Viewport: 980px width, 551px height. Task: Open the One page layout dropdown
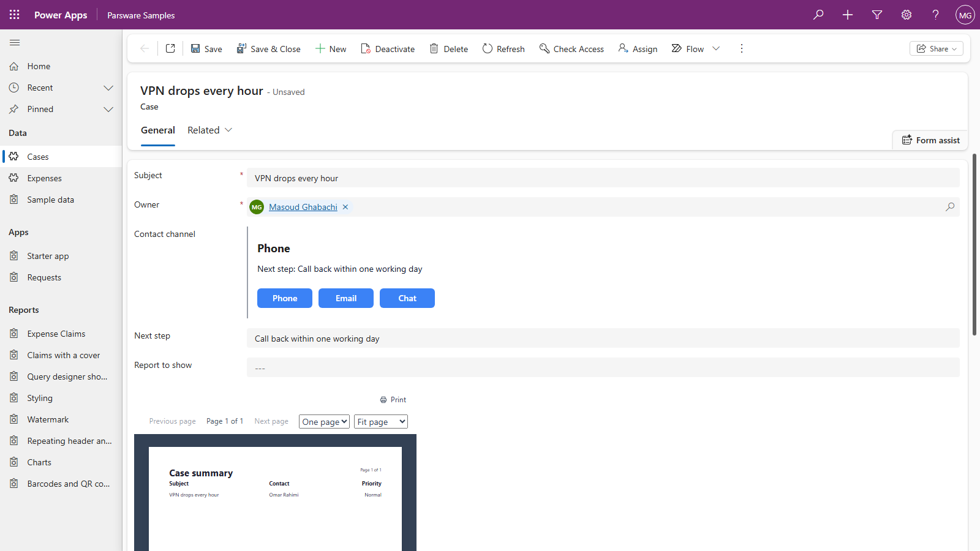(x=324, y=422)
